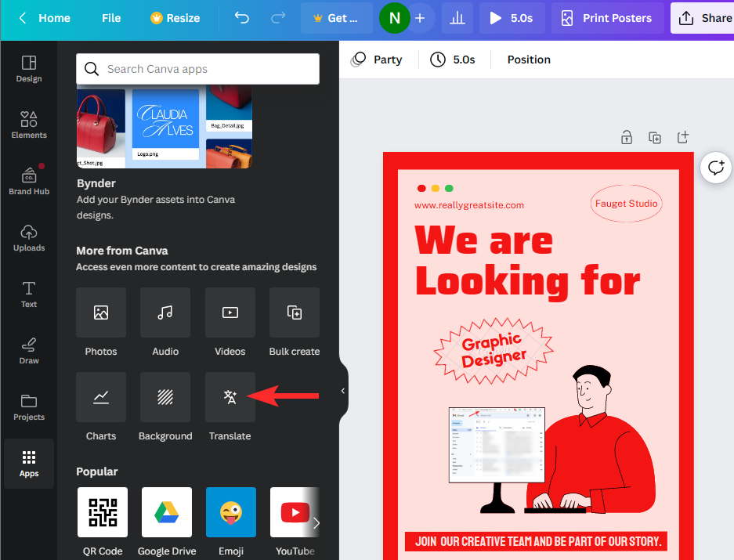Play the 5.0s presentation preview
Viewport: 734px width, 560px height.
point(511,18)
